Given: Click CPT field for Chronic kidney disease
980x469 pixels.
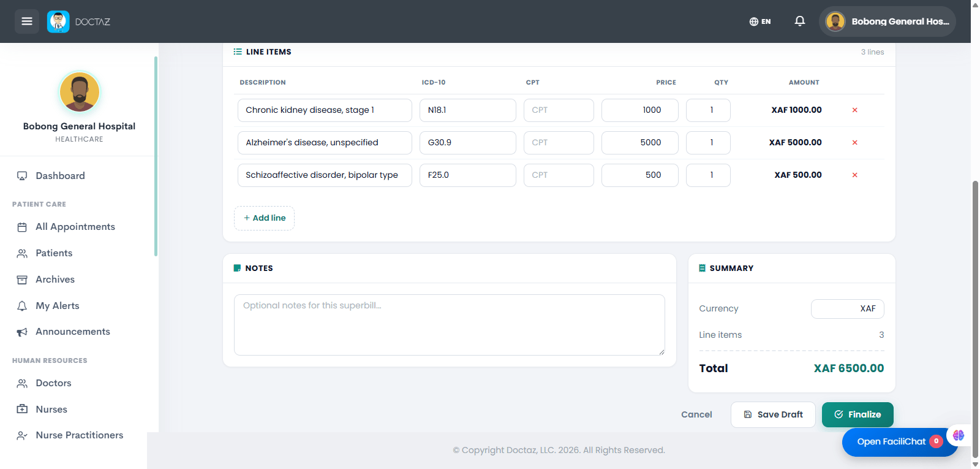Looking at the screenshot, I should 559,110.
